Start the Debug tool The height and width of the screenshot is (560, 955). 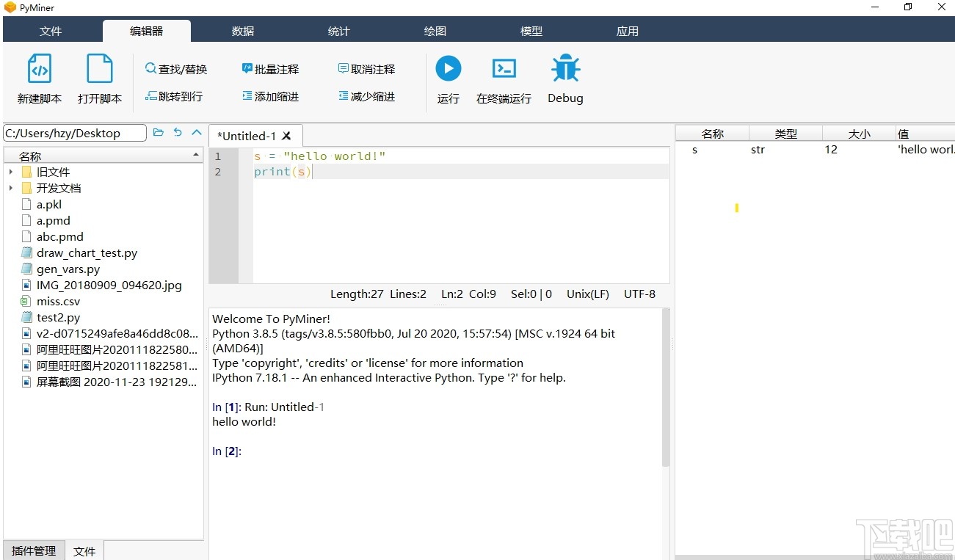pyautogui.click(x=565, y=79)
